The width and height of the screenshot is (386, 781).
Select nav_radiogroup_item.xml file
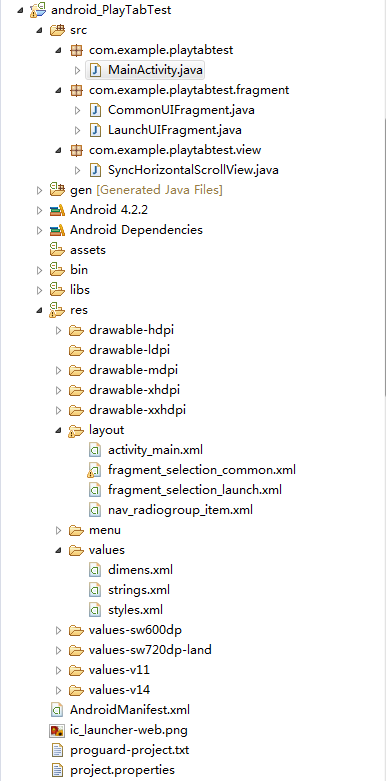[180, 510]
